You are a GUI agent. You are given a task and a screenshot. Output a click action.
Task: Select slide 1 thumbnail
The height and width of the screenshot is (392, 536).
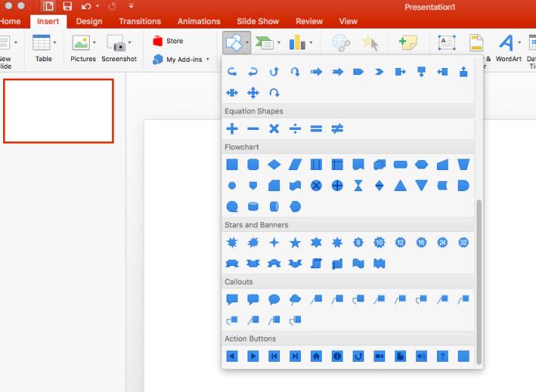59,111
